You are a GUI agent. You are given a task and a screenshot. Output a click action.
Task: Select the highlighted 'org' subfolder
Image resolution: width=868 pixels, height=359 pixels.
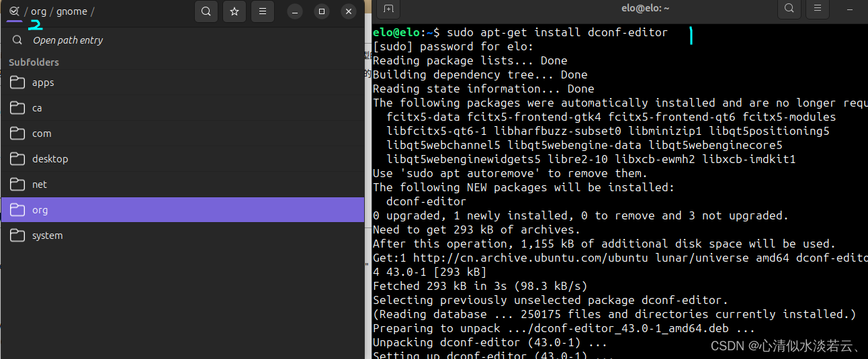point(182,210)
